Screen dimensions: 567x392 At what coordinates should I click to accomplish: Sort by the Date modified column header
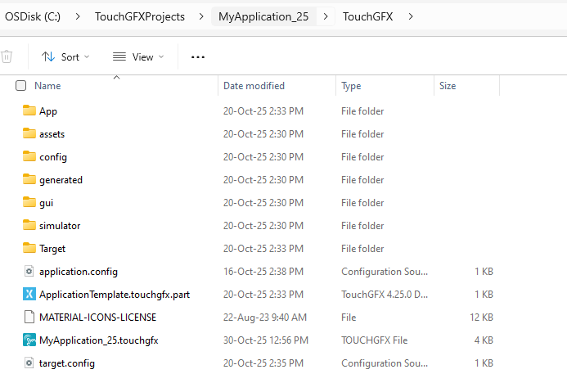click(x=254, y=85)
